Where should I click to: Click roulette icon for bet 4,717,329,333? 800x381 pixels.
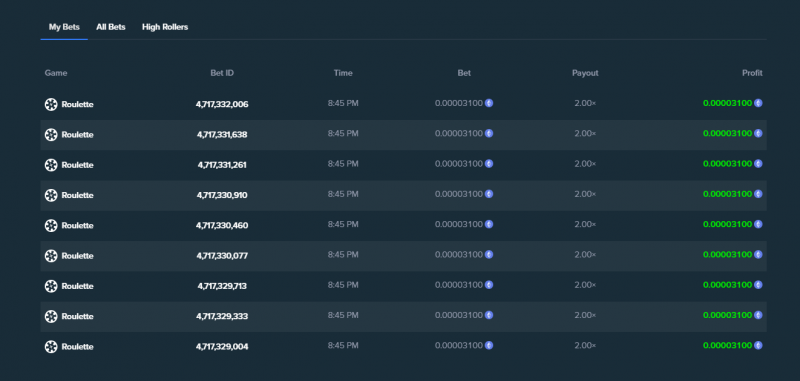[51, 316]
